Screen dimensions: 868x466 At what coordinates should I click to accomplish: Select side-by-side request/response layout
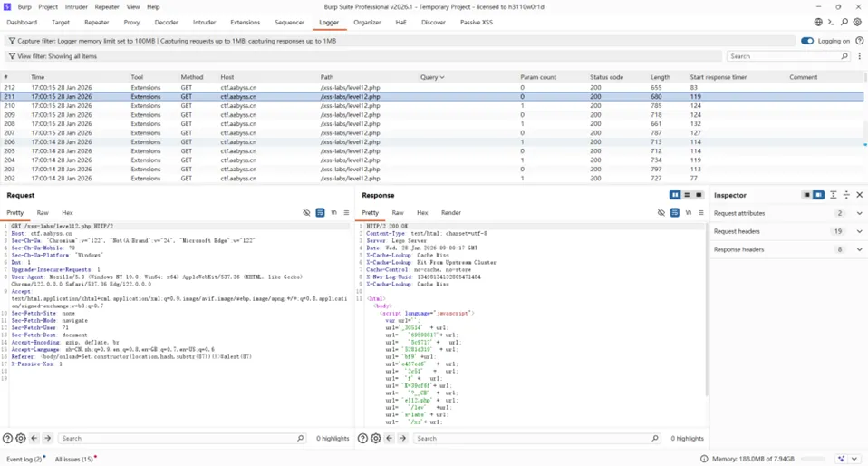pos(675,195)
